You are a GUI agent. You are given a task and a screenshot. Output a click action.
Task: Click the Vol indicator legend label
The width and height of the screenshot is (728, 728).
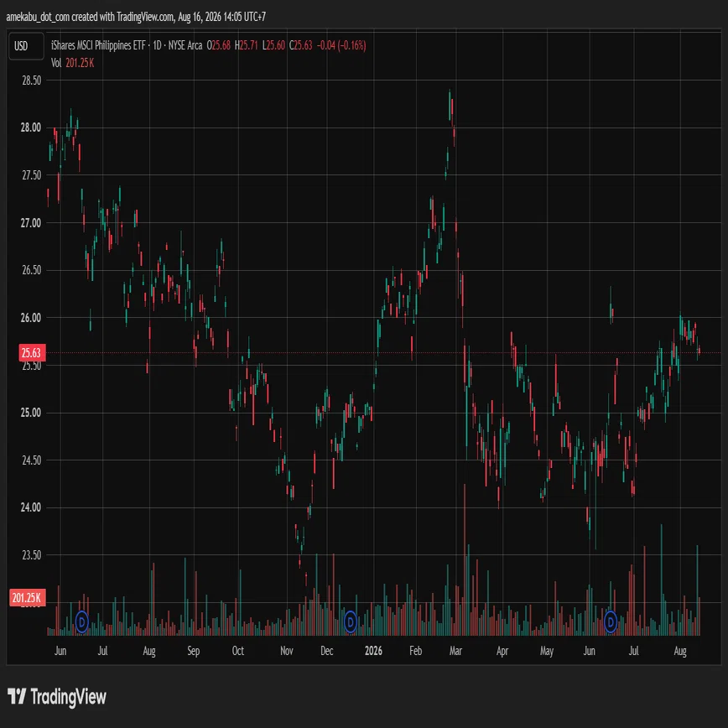56,63
